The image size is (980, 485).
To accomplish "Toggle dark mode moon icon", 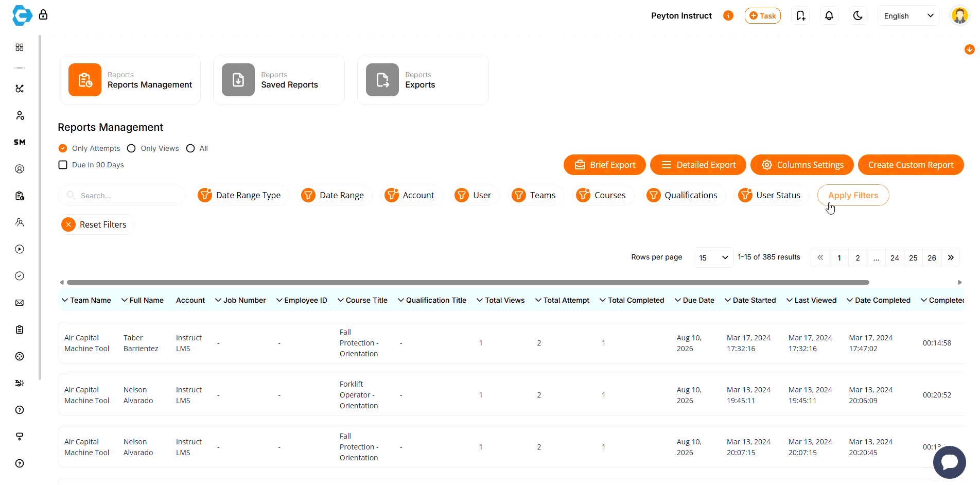I will click(x=857, y=16).
